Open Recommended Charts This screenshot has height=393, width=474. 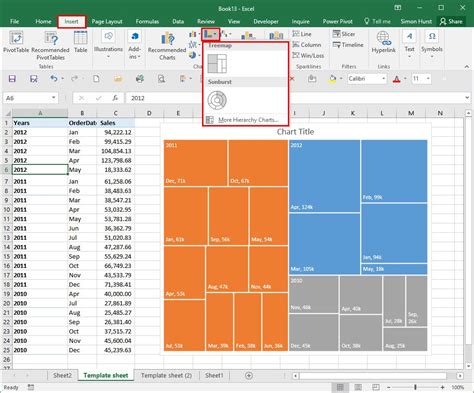[167, 46]
